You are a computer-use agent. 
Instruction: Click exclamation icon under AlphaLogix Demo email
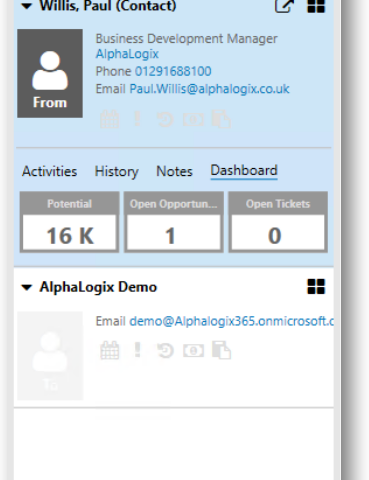click(137, 350)
